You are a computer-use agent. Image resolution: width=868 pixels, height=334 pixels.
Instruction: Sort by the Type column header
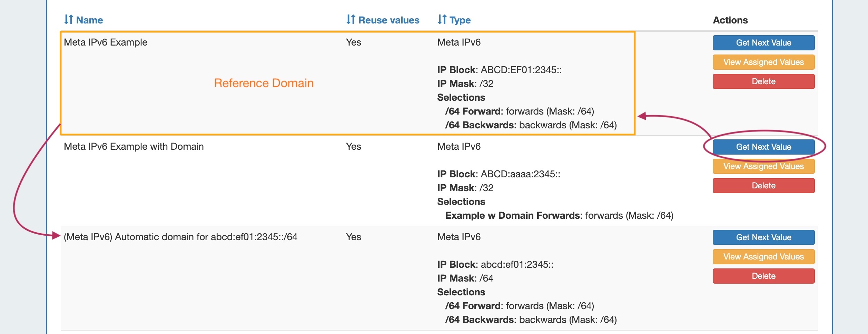[x=460, y=20]
